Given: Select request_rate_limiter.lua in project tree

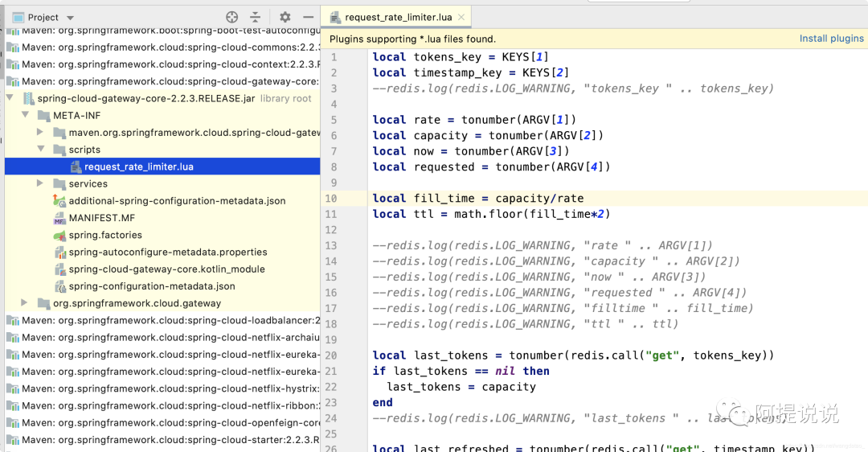Looking at the screenshot, I should [x=138, y=167].
